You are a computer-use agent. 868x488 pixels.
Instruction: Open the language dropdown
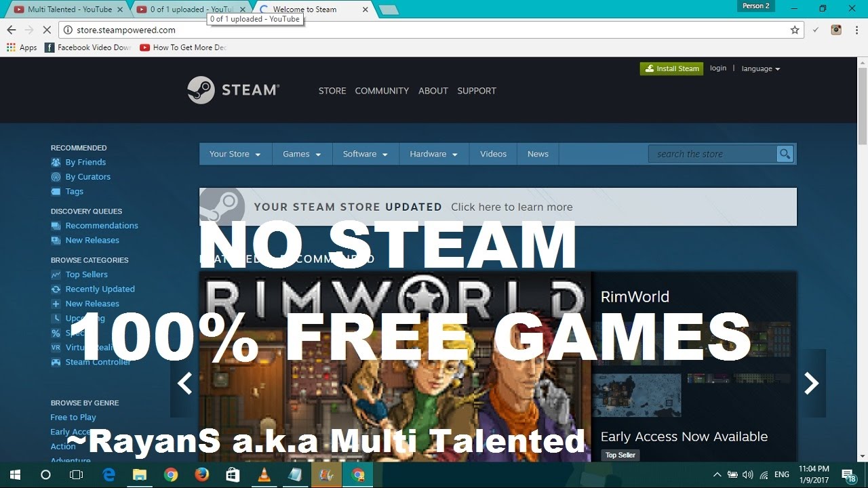(x=761, y=68)
